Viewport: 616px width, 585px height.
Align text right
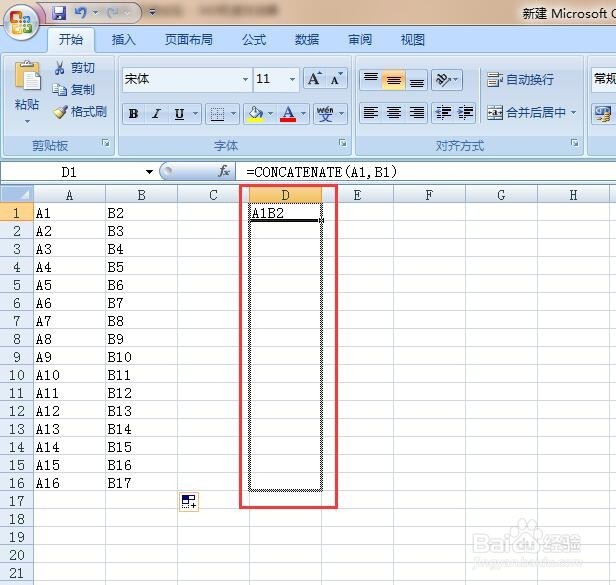pos(416,113)
